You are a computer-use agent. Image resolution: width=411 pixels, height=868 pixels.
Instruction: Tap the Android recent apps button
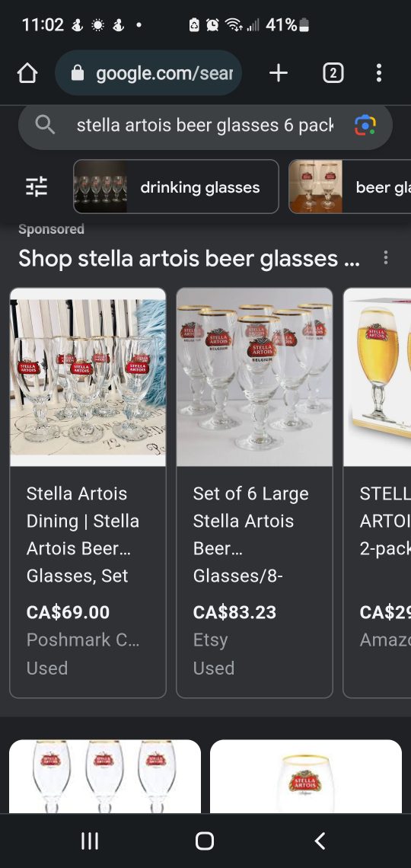tap(90, 841)
